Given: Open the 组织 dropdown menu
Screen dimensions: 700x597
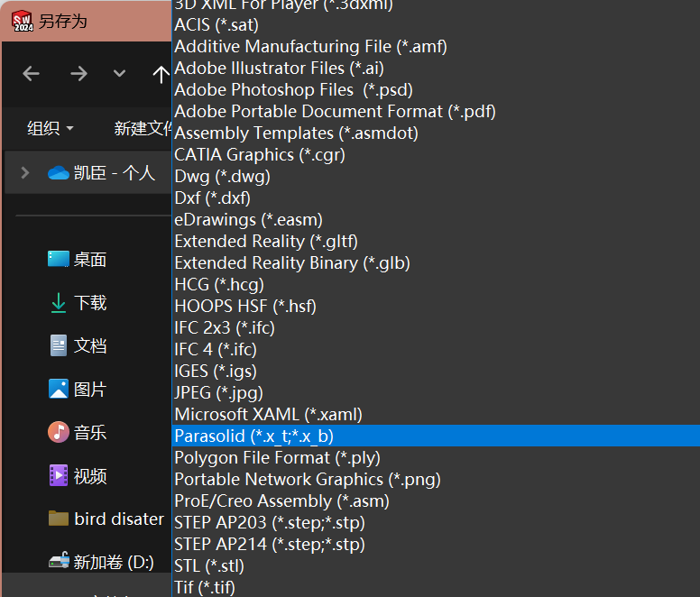Looking at the screenshot, I should click(x=50, y=128).
